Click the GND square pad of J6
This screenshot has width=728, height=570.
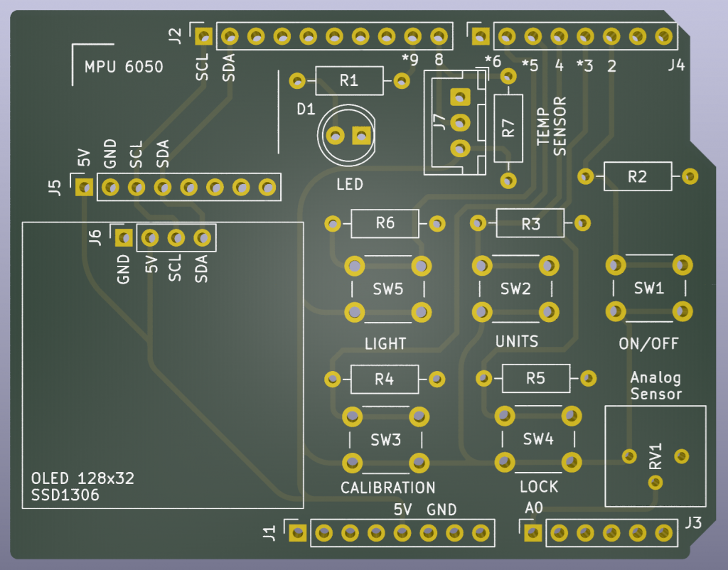(x=124, y=237)
